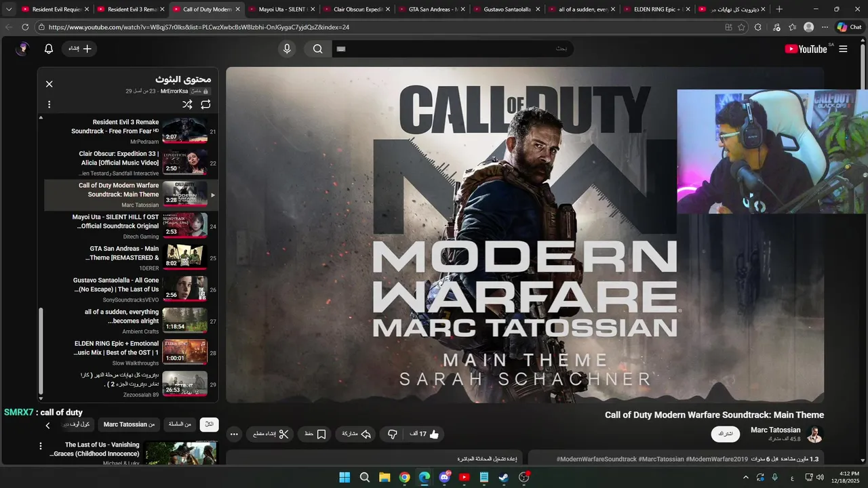Click the #MarcTatossian hashtag
The height and width of the screenshot is (488, 868).
(x=661, y=459)
